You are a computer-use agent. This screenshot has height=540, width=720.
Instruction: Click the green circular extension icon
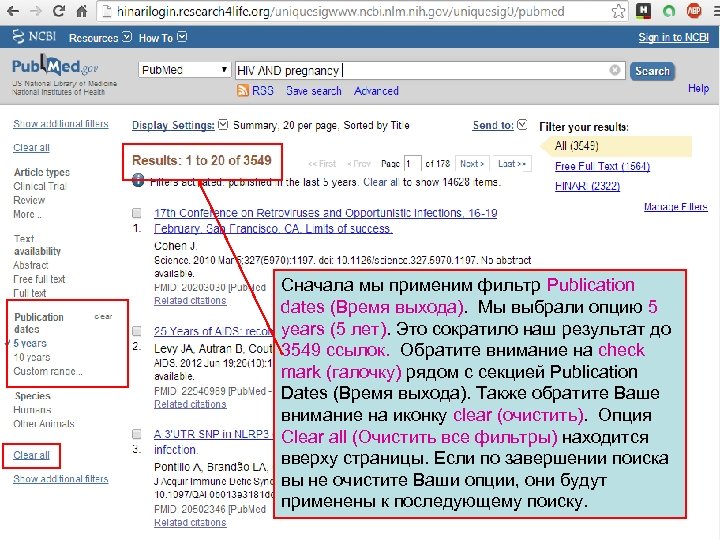click(x=669, y=11)
